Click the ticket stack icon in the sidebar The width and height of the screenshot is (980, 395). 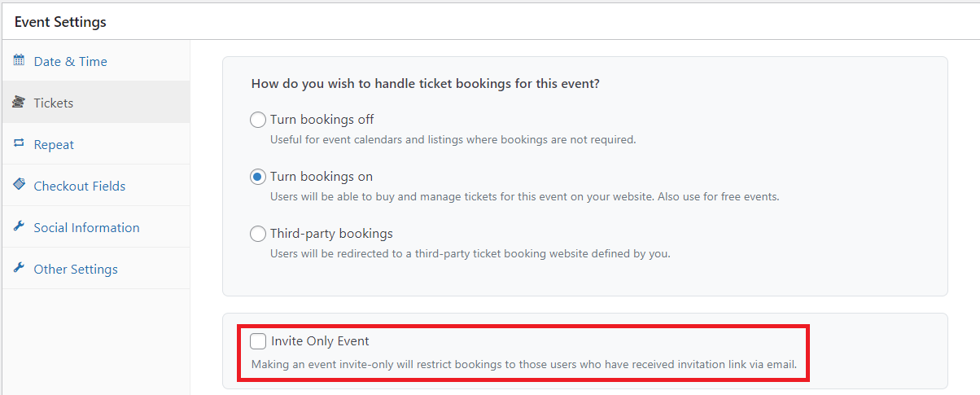click(x=19, y=103)
